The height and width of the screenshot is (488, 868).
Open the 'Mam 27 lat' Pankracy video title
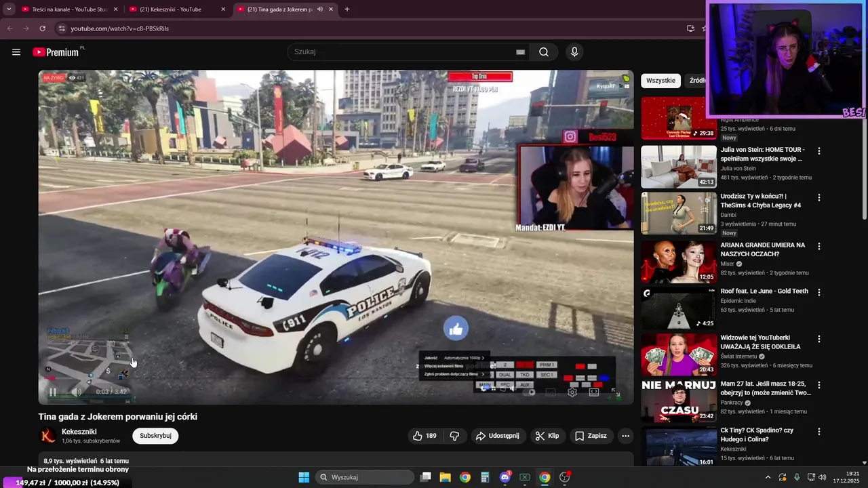(766, 388)
